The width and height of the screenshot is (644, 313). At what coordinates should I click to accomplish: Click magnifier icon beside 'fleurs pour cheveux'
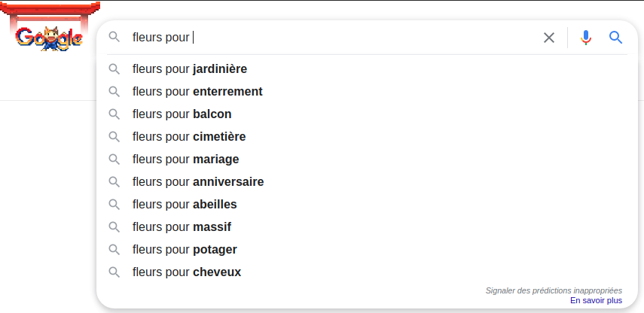pyautogui.click(x=114, y=272)
